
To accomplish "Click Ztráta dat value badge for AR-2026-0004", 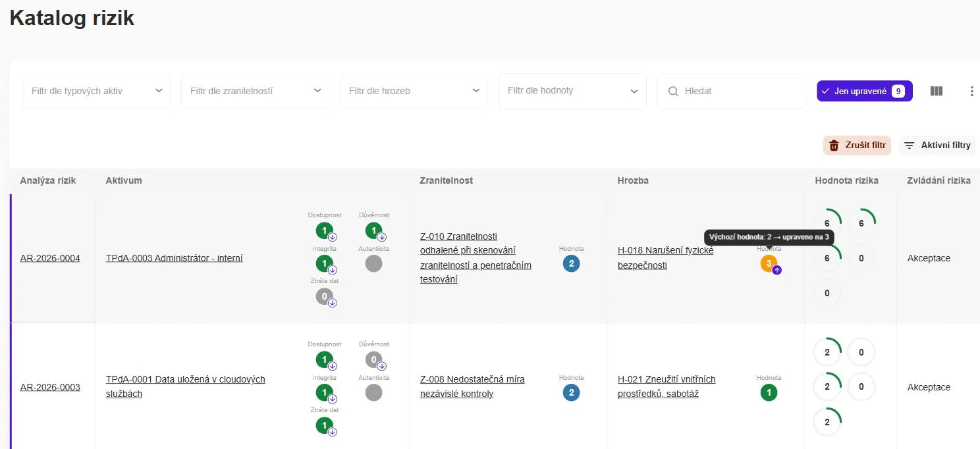I will tap(324, 296).
